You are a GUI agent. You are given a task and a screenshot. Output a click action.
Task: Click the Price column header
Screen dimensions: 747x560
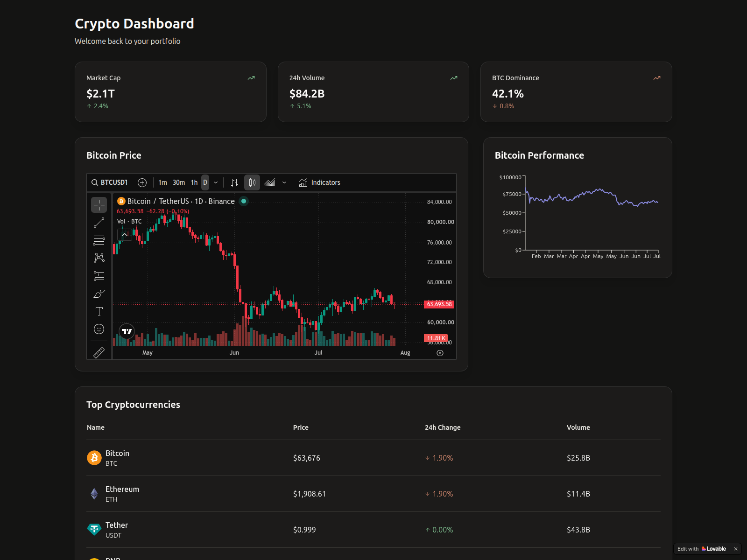coord(301,427)
